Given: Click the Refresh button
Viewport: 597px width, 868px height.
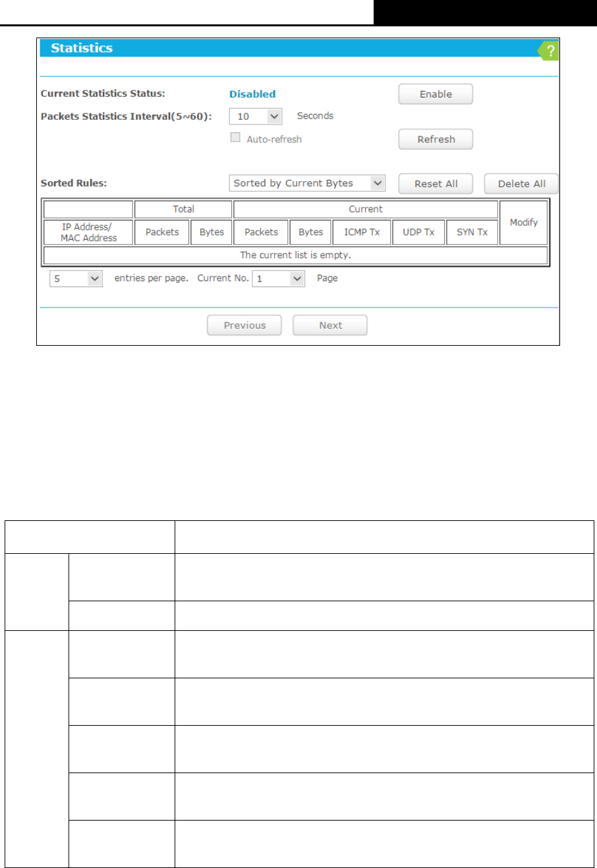Looking at the screenshot, I should [x=436, y=139].
